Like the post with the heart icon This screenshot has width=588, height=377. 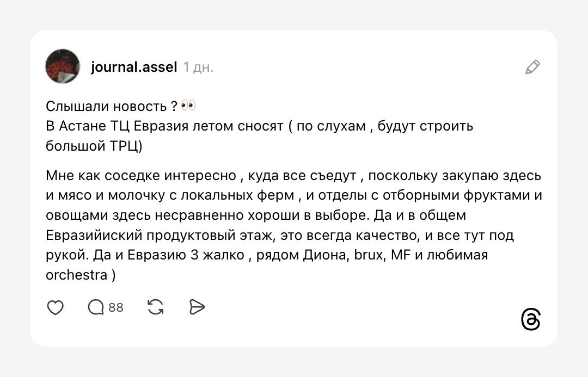56,308
